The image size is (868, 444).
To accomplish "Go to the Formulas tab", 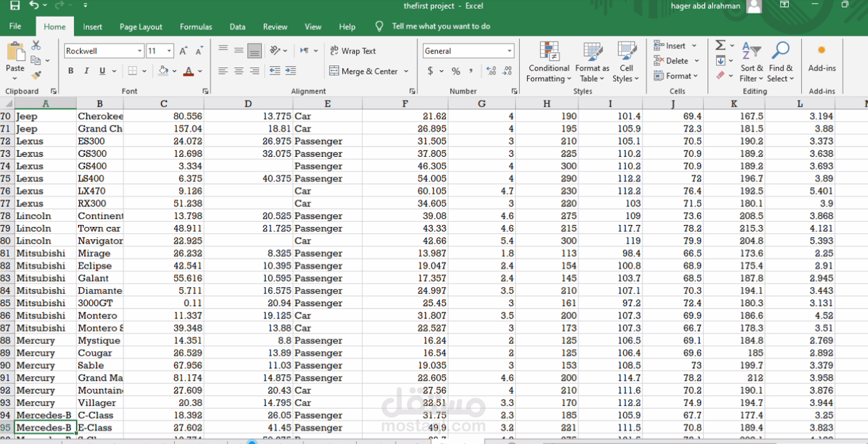I will 196,27.
